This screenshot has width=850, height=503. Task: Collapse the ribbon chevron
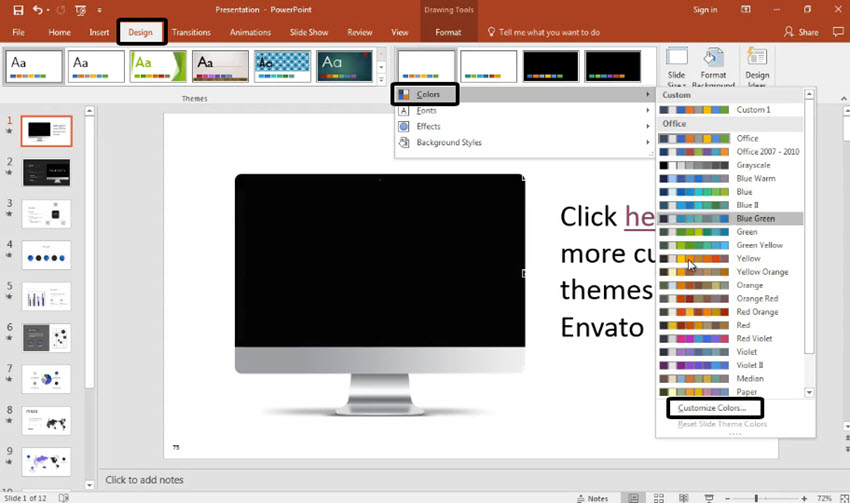point(843,98)
